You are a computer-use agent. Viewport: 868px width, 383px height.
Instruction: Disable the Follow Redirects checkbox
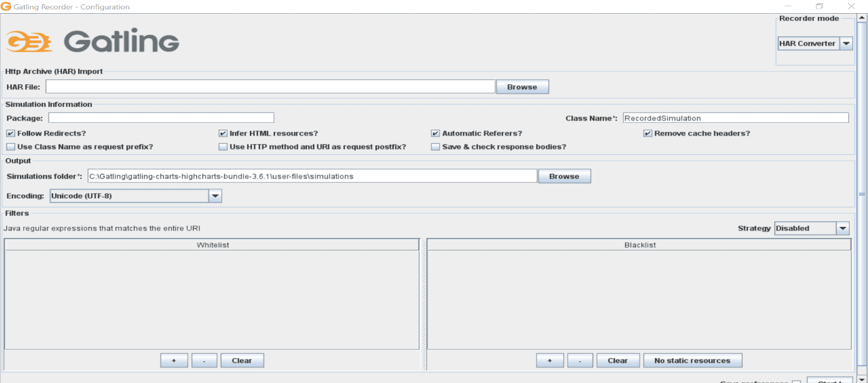[x=11, y=133]
